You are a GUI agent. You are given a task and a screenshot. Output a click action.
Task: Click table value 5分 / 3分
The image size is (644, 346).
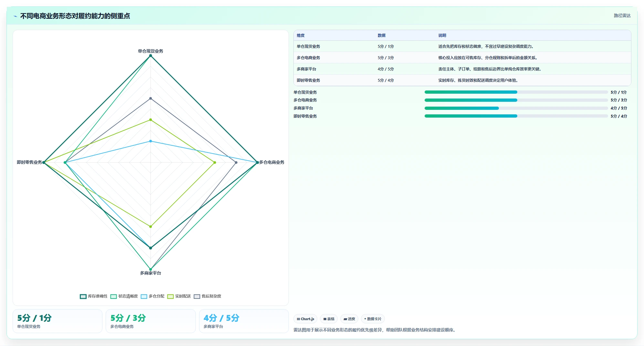(385, 58)
